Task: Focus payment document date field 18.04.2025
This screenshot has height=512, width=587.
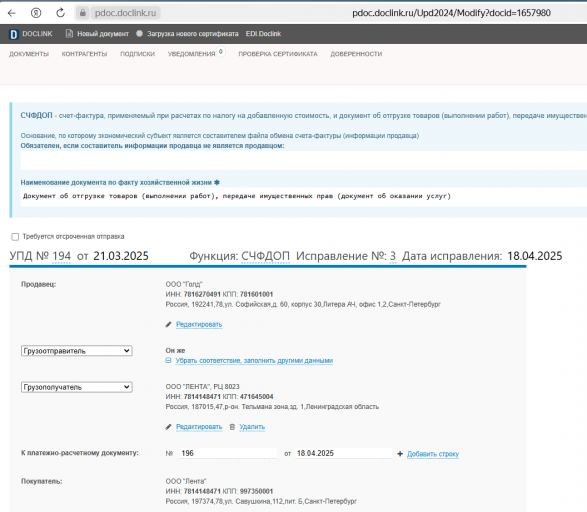Action: click(x=343, y=453)
